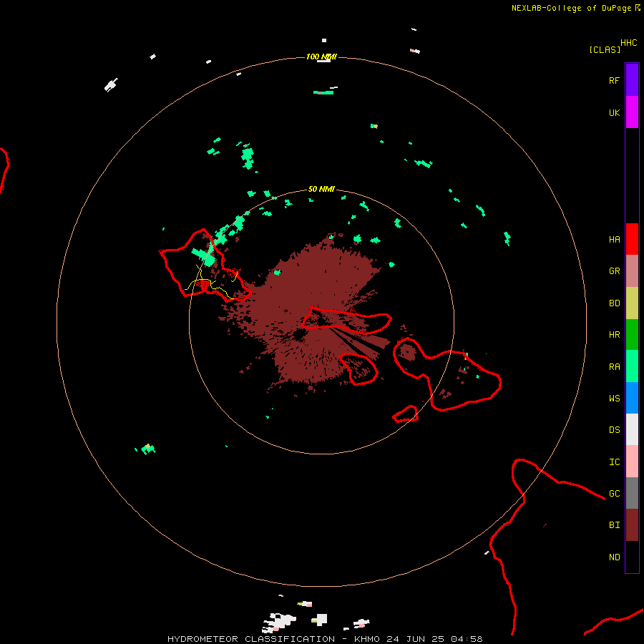
Task: Click the 04:58 timestamp
Action: tap(467, 639)
